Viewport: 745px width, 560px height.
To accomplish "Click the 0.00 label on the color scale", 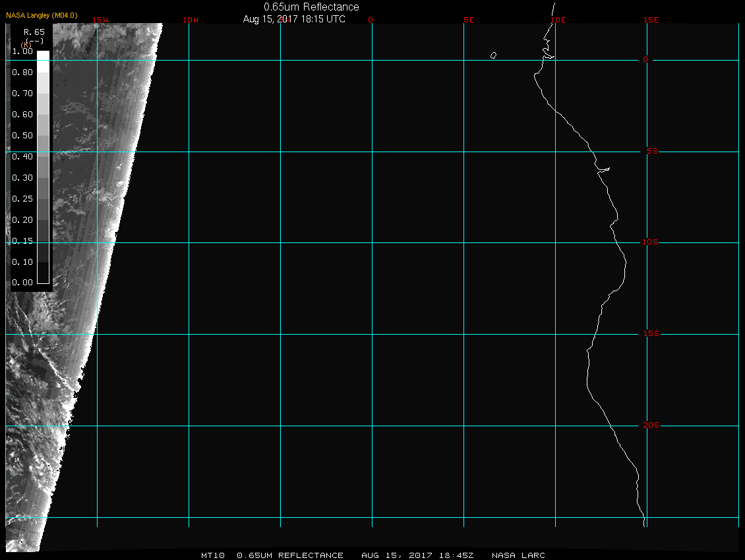I will [22, 283].
